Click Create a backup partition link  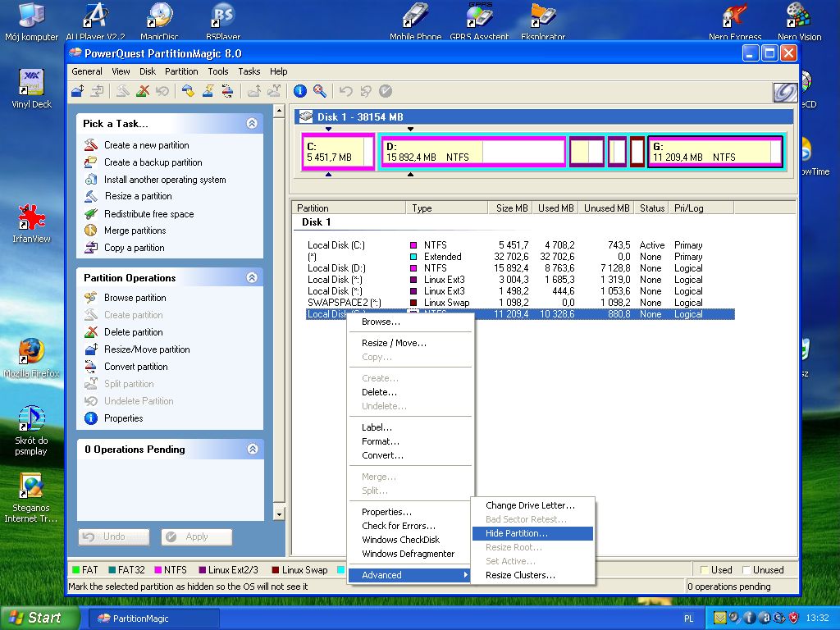(153, 162)
